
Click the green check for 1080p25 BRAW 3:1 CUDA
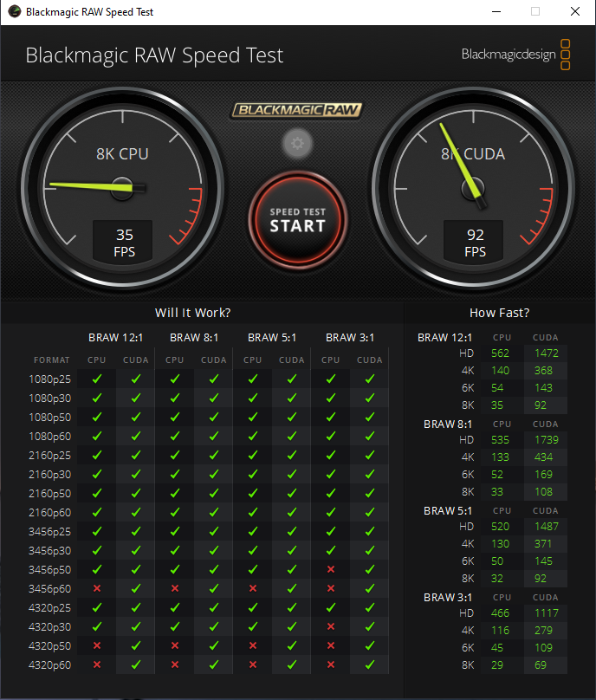tap(370, 379)
